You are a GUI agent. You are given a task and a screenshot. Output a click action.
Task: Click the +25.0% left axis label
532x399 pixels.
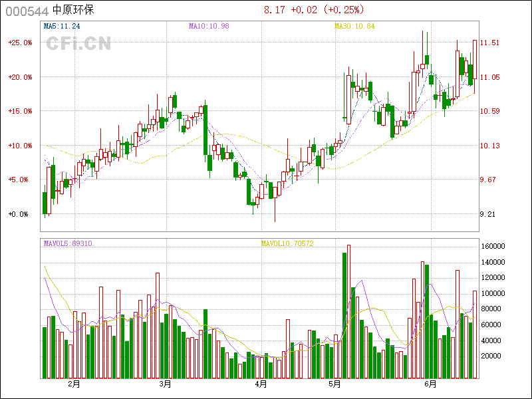point(20,43)
